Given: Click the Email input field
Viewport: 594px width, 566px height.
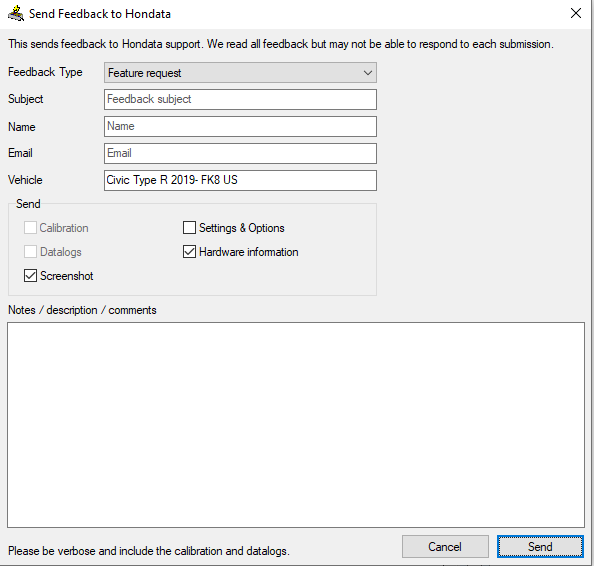Looking at the screenshot, I should click(x=240, y=153).
